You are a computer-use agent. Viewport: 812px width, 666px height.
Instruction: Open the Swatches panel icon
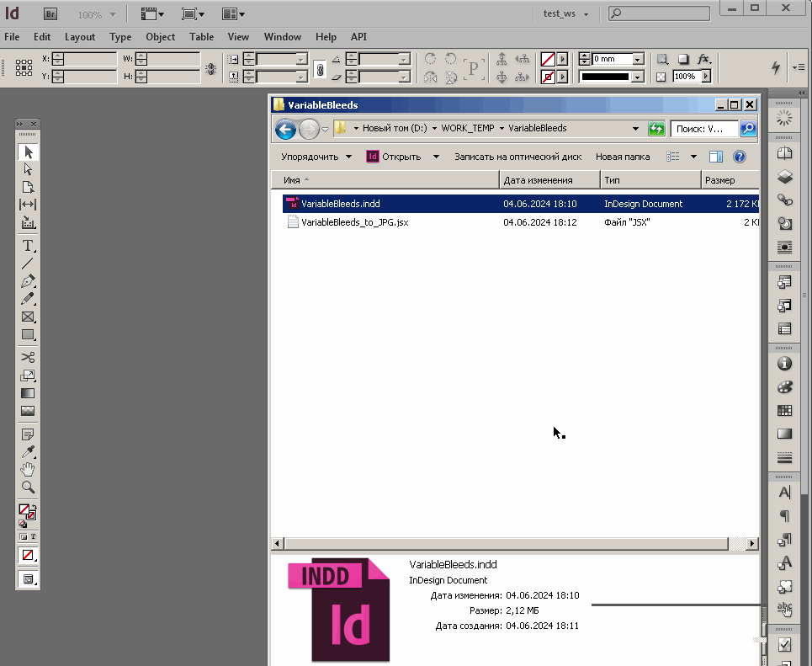[x=784, y=411]
